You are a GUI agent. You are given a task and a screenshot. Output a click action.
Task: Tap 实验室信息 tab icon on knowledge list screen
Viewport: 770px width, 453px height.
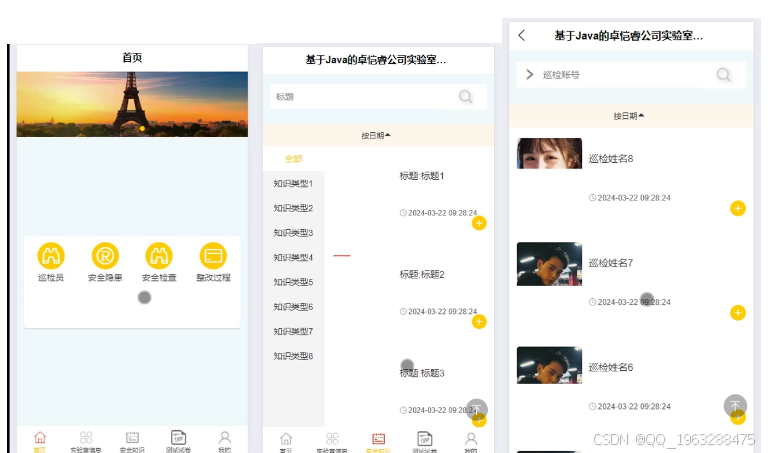tap(332, 438)
